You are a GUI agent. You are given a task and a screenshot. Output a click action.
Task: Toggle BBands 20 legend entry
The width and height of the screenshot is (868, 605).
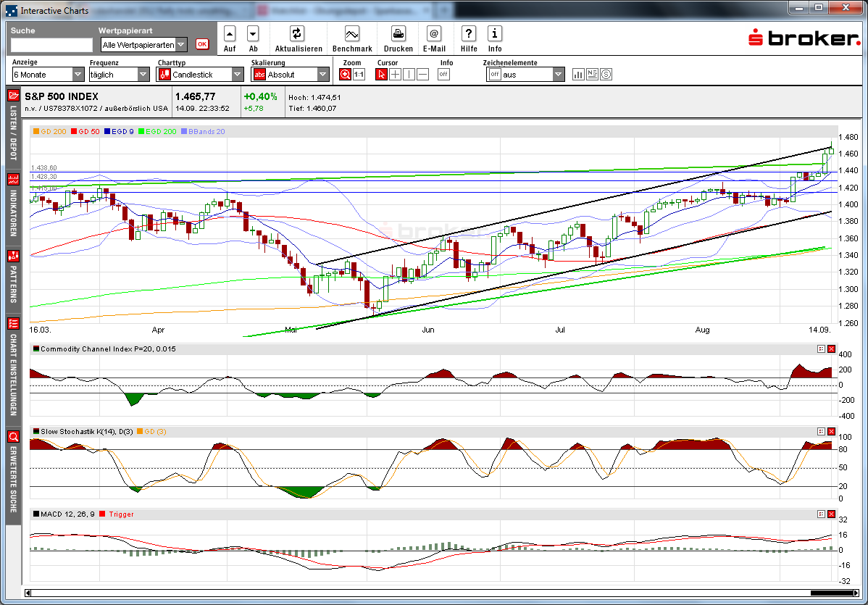point(203,132)
